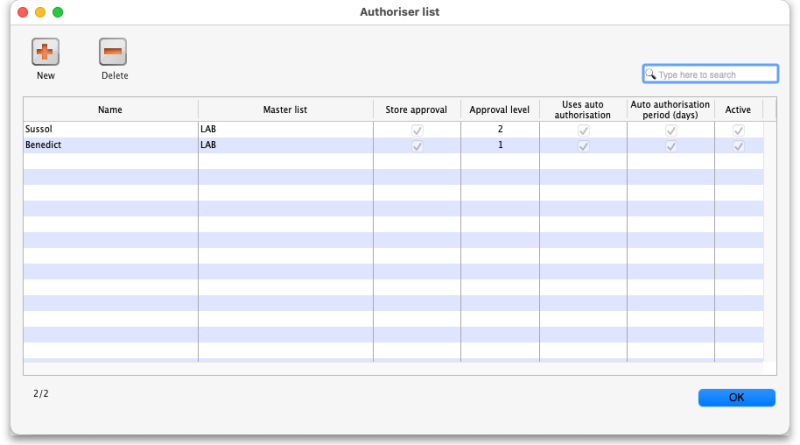Viewport: 800px width, 445px height.
Task: Minimize the Authoriser list window
Action: click(40, 12)
